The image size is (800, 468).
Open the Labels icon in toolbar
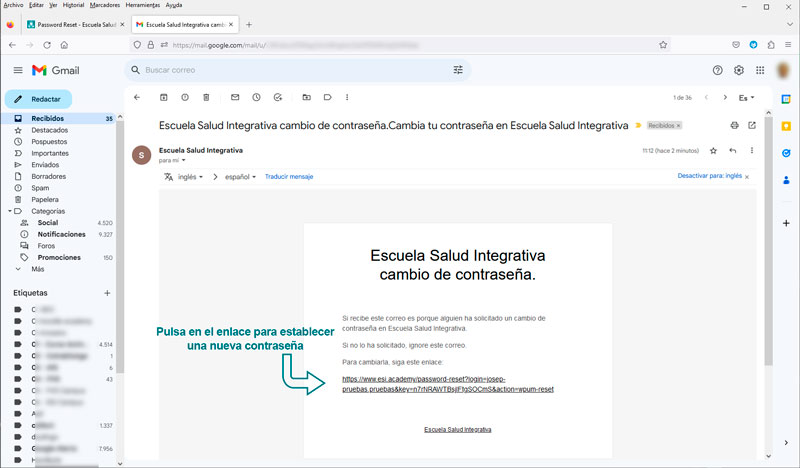click(328, 97)
